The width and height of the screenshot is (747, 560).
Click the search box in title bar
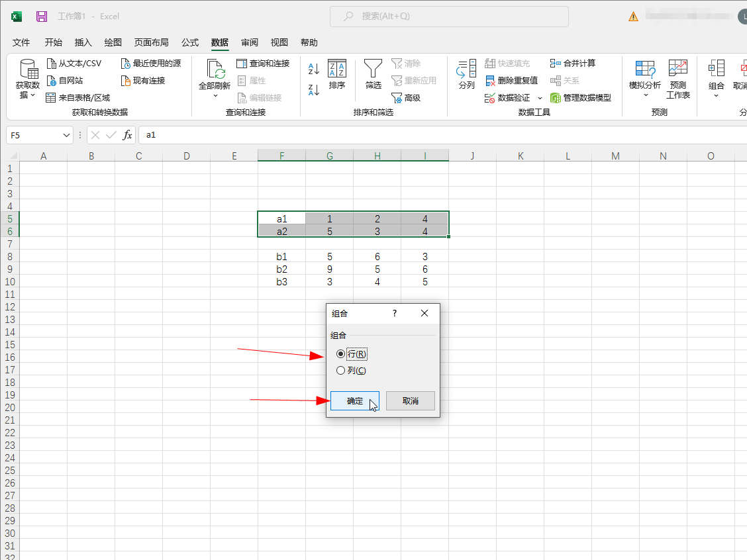(x=449, y=17)
